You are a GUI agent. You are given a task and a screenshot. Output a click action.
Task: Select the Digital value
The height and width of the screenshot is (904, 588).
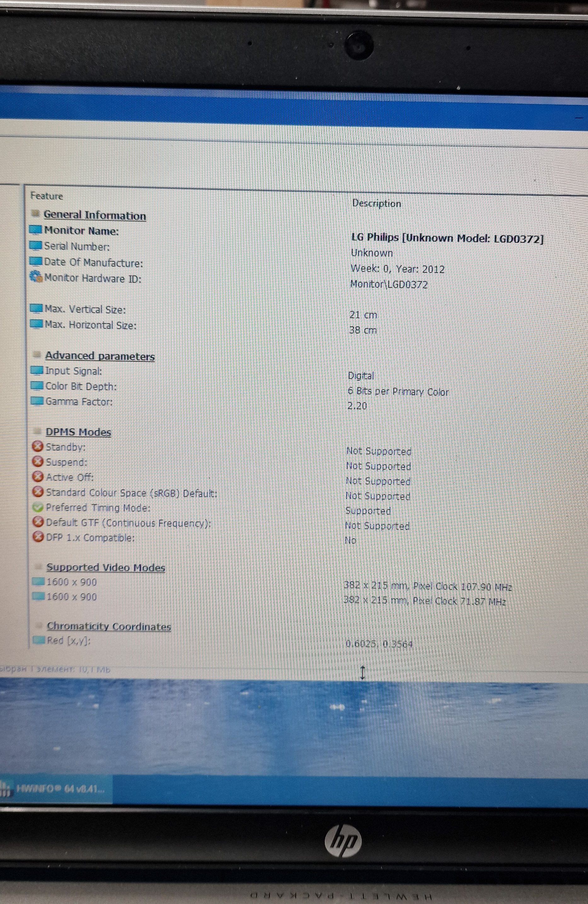[361, 376]
